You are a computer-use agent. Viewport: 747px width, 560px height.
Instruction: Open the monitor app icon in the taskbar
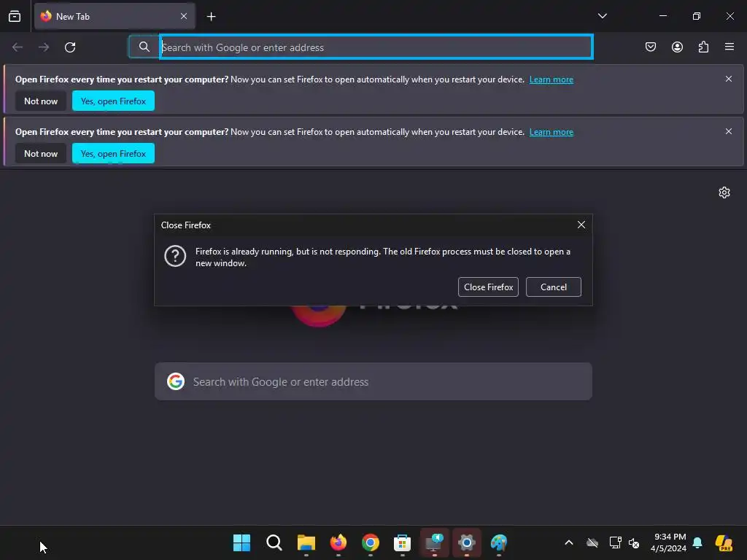coord(435,542)
